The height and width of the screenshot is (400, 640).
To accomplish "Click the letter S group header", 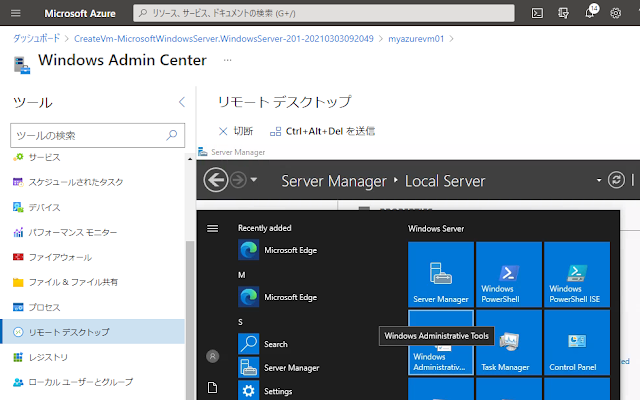I will coord(240,322).
